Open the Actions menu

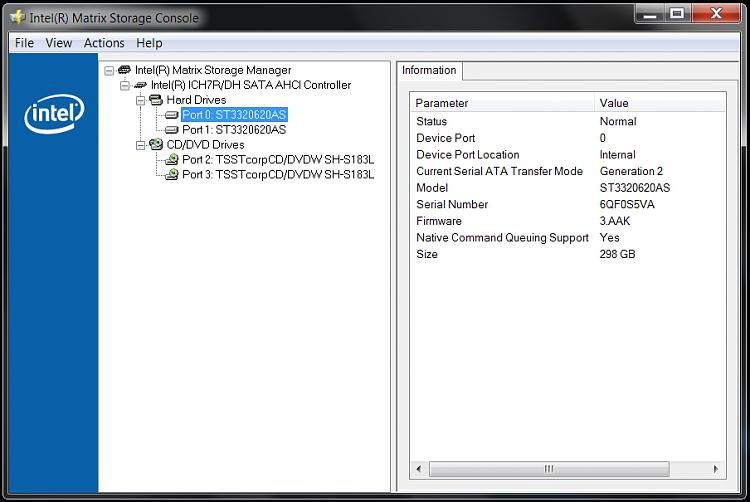tap(104, 43)
